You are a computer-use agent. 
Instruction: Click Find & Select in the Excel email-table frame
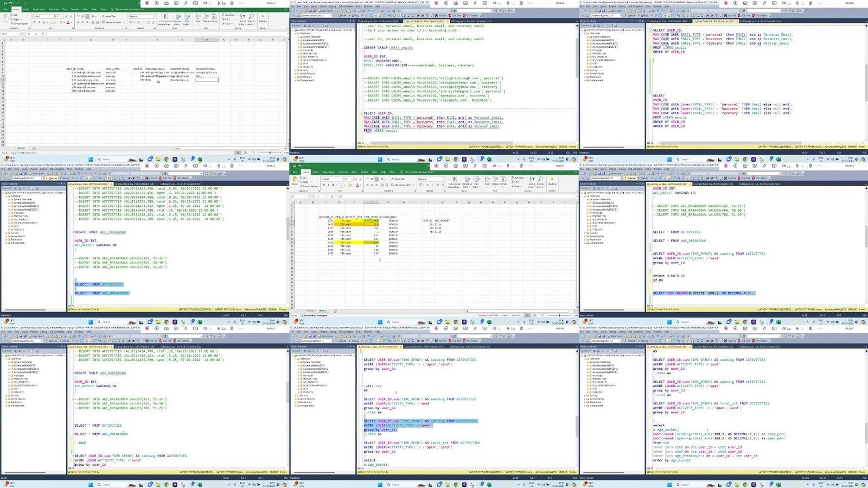tap(251, 20)
